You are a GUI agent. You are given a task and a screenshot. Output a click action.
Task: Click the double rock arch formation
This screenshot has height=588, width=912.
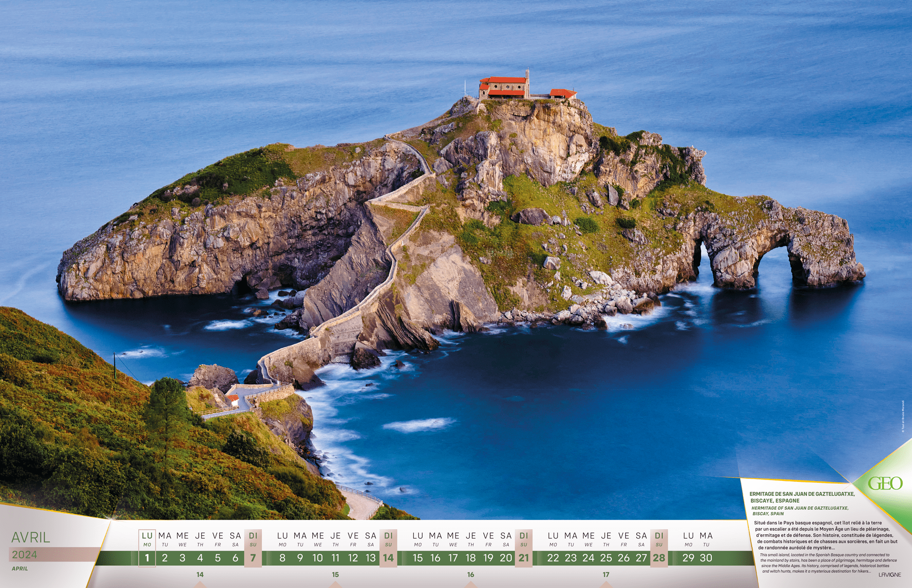760,250
